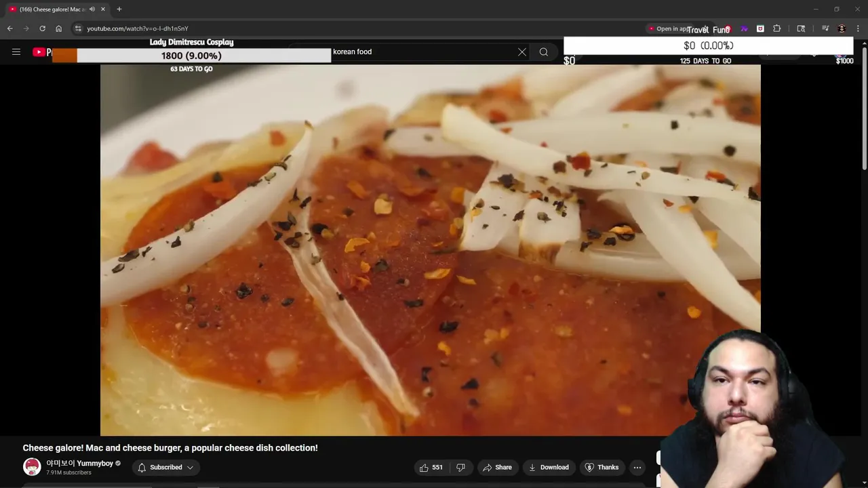Open the Chrome three-dot menu

pyautogui.click(x=859, y=28)
